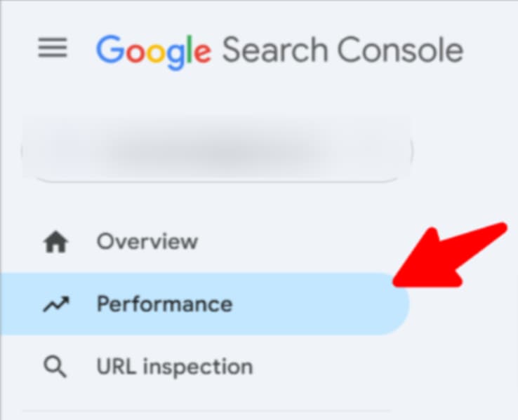This screenshot has width=518, height=420.
Task: Open the hamburger navigation menu
Action: [53, 48]
